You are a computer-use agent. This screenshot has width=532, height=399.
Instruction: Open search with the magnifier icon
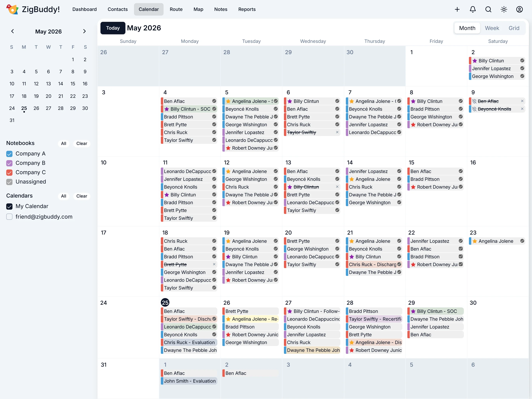pyautogui.click(x=488, y=9)
